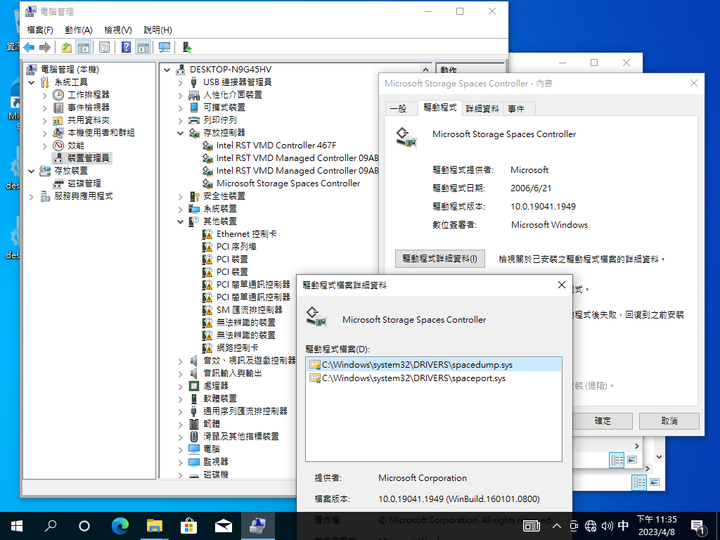Click the taskbar search magnifier icon
The height and width of the screenshot is (540, 720).
pyautogui.click(x=51, y=526)
